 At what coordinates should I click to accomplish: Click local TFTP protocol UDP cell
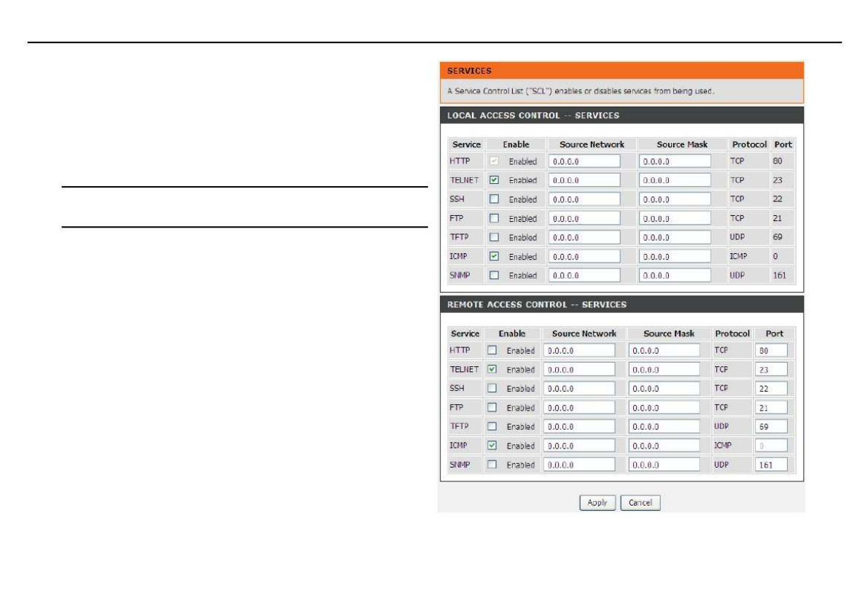(737, 237)
